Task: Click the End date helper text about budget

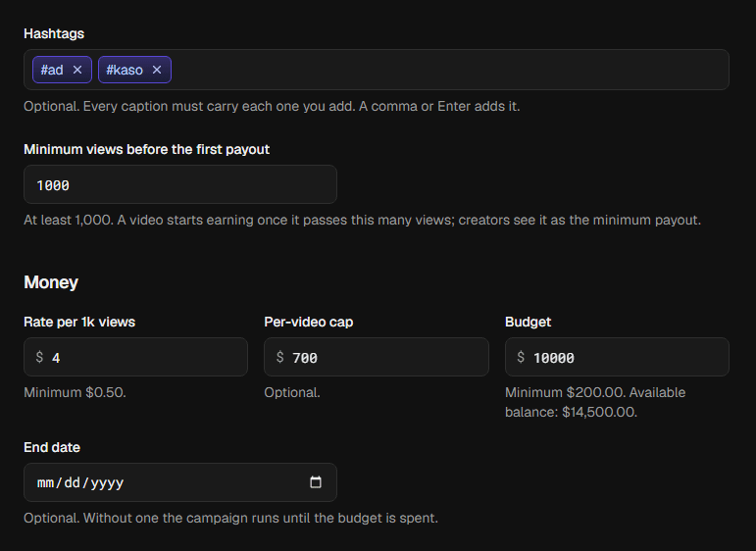Action: (x=231, y=519)
